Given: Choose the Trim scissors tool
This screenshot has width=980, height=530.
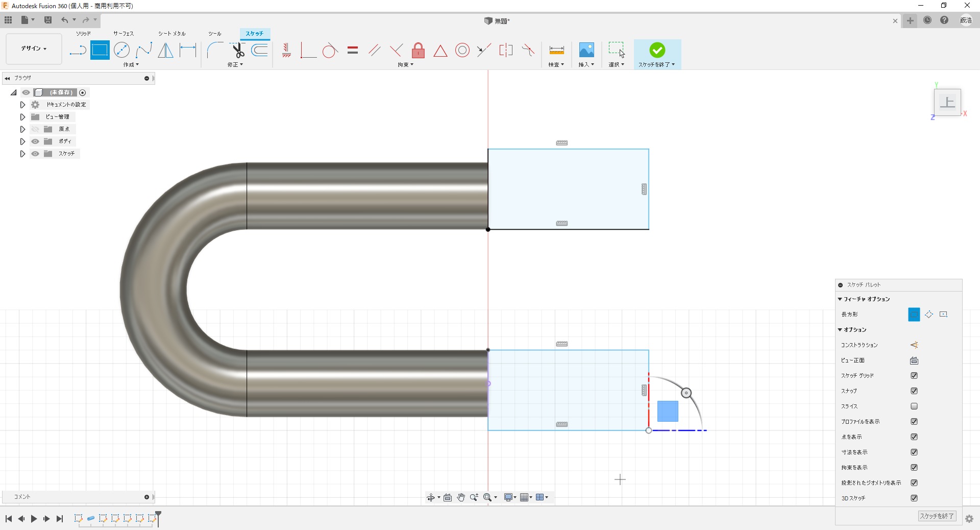Looking at the screenshot, I should click(238, 50).
